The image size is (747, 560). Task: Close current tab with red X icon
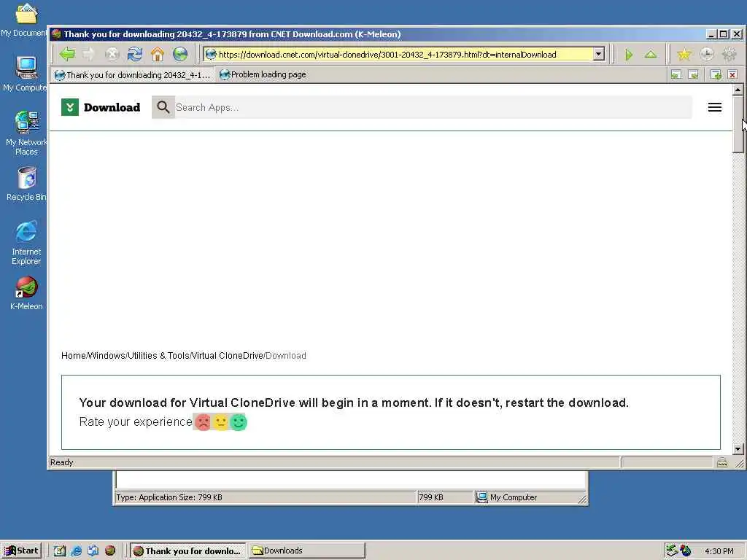[732, 75]
